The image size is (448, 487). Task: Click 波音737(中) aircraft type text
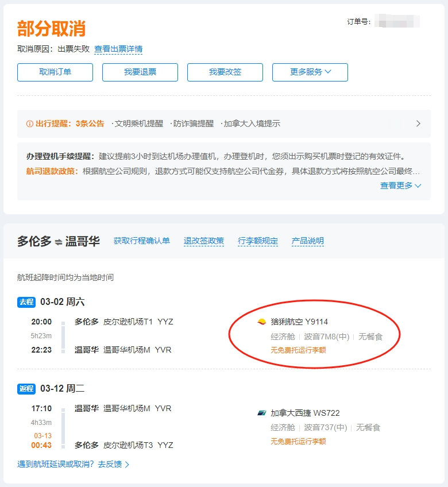(325, 428)
